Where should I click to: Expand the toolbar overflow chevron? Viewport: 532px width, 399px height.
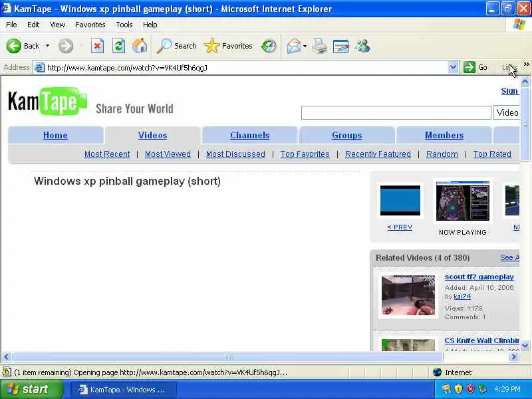pos(526,64)
